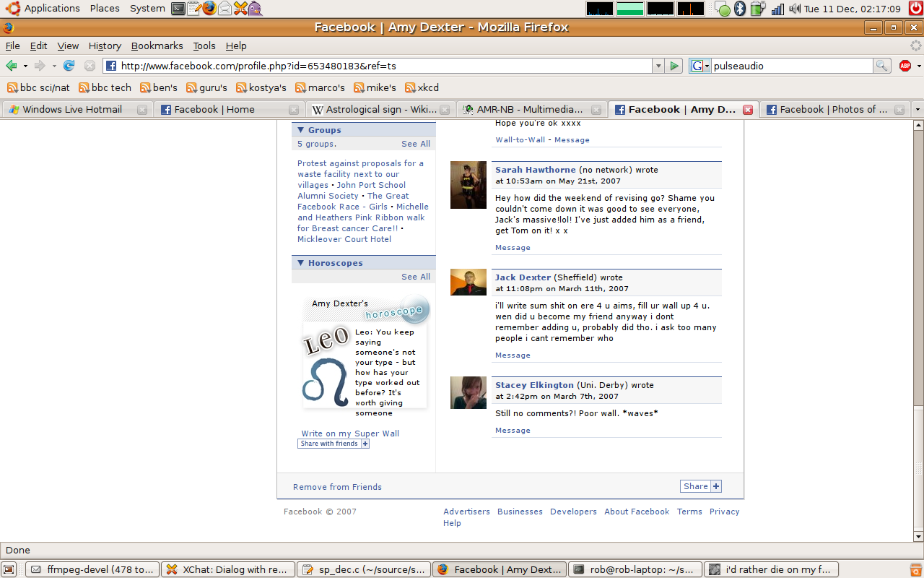Screen dimensions: 924x578
Task: Open the Pidgin status tray icon
Action: click(x=723, y=9)
